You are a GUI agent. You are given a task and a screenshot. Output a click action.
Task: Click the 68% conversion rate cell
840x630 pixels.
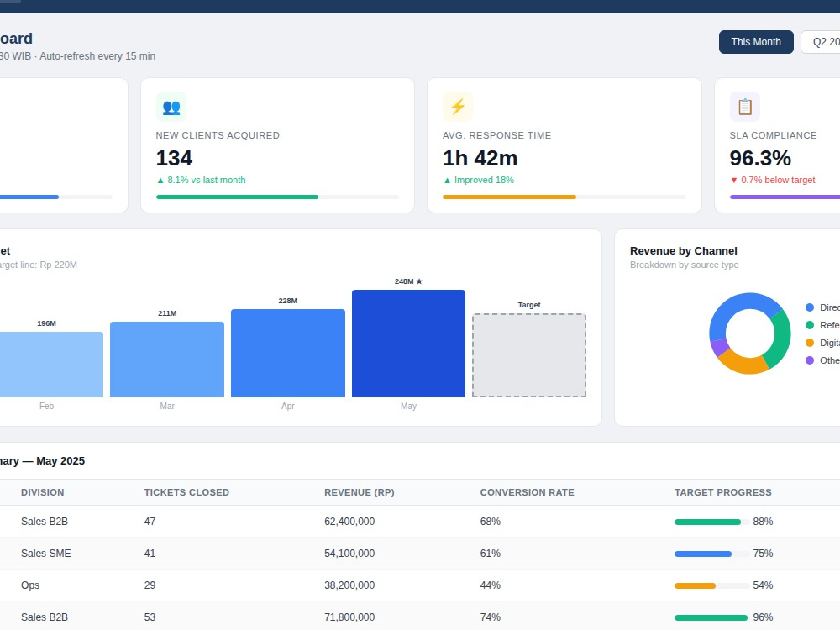tap(491, 522)
